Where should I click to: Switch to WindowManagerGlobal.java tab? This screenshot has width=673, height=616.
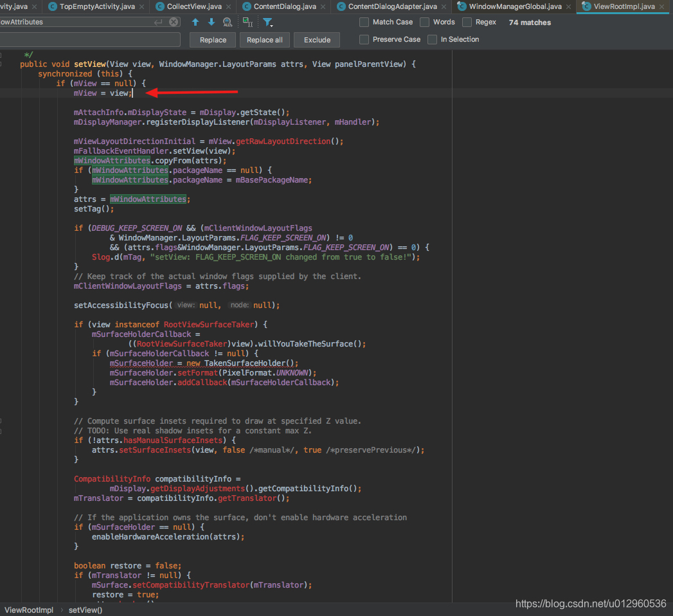515,6
